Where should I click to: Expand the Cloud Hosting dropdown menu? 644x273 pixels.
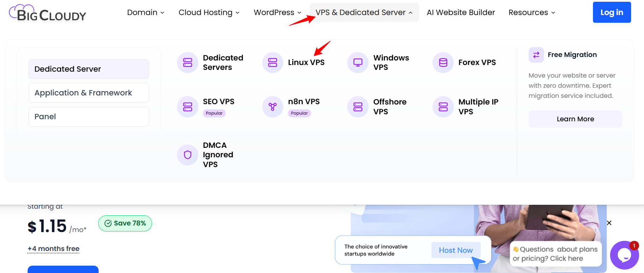[209, 13]
